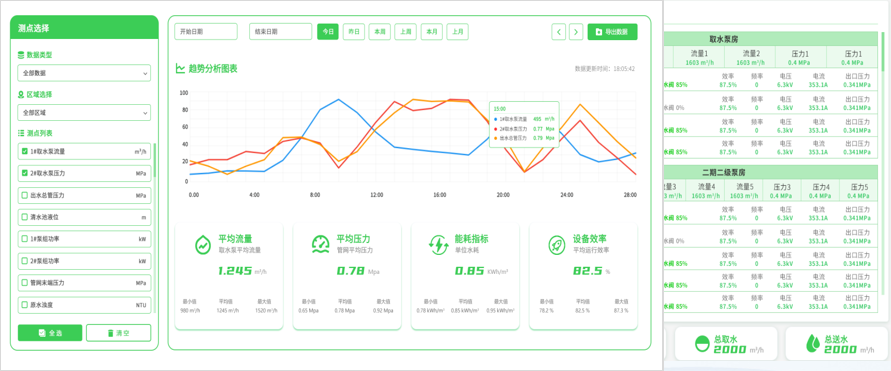
Task: Check 原水浊度 checkbox
Action: [24, 305]
